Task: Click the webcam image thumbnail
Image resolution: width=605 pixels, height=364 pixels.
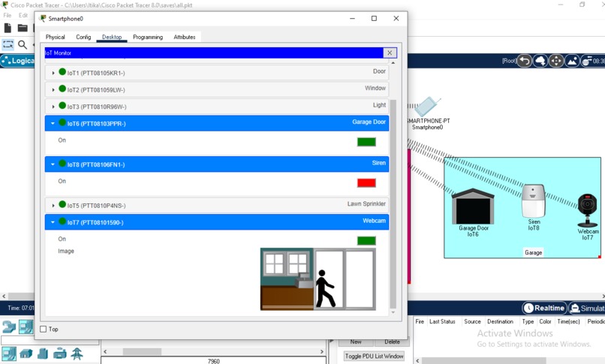Action: [x=318, y=279]
